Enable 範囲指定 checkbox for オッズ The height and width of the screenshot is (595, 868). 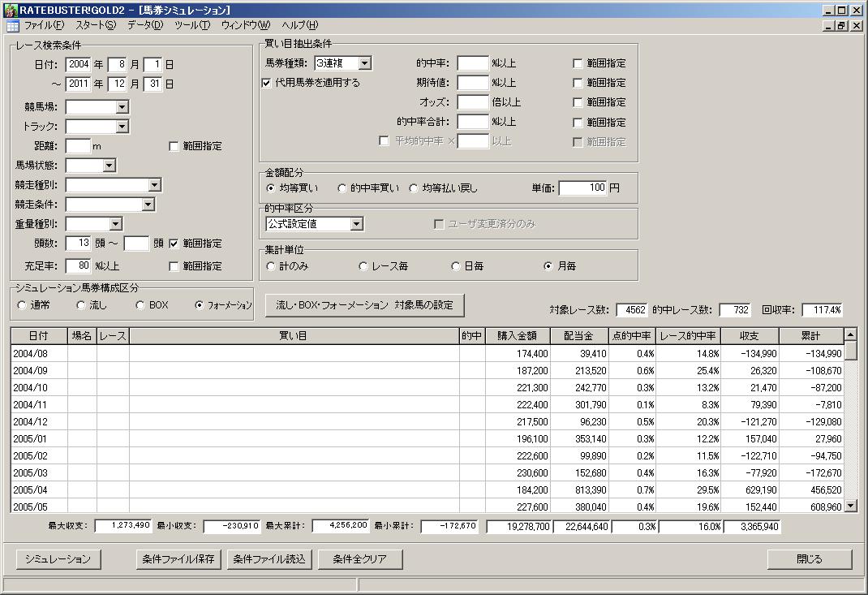click(578, 102)
